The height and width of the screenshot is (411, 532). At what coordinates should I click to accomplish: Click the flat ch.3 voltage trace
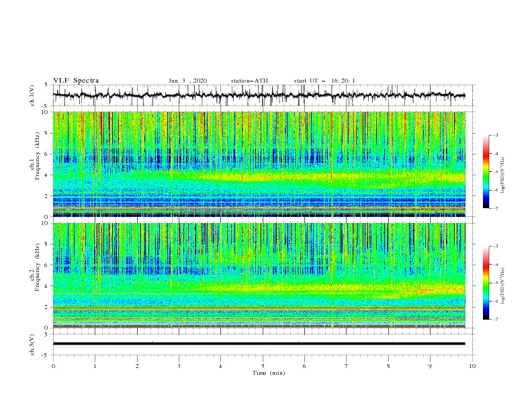(x=259, y=344)
